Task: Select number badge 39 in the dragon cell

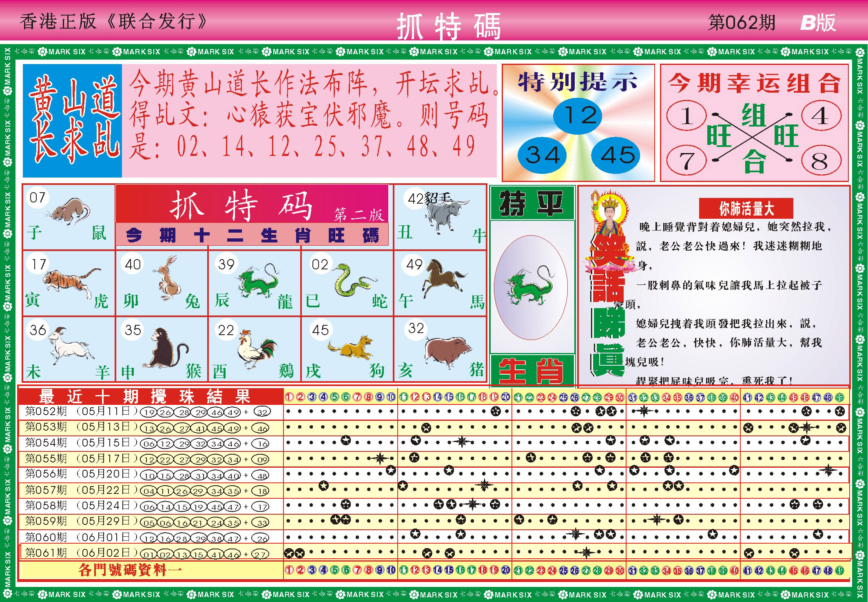Action: click(226, 264)
